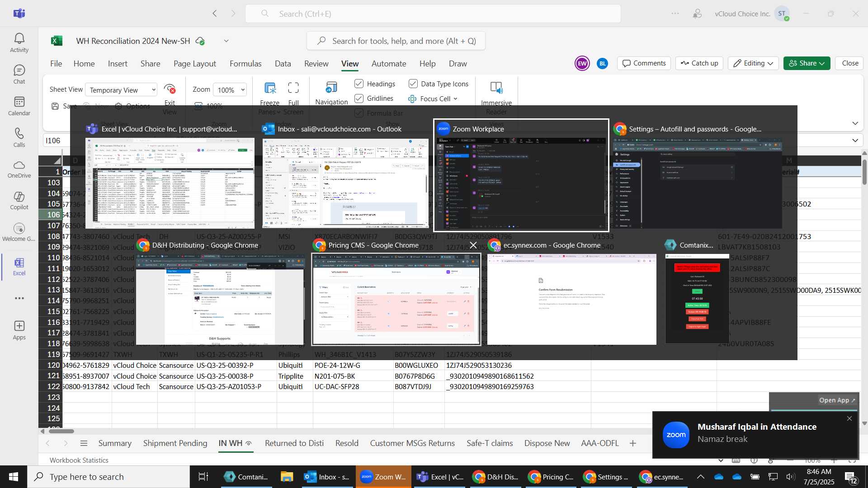Select the Summary sheet tab
Image resolution: width=868 pixels, height=488 pixels.
point(115,443)
